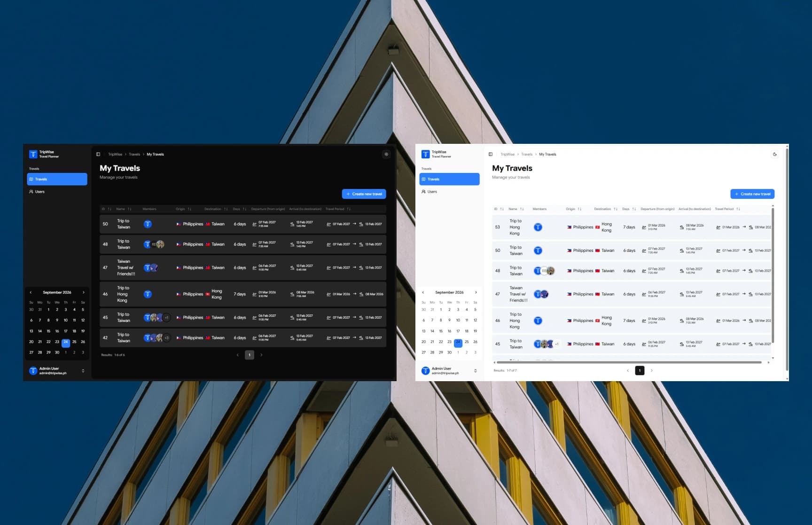Viewport: 812px width, 525px height.
Task: Switch theme using moon icon in light window
Action: pos(775,154)
